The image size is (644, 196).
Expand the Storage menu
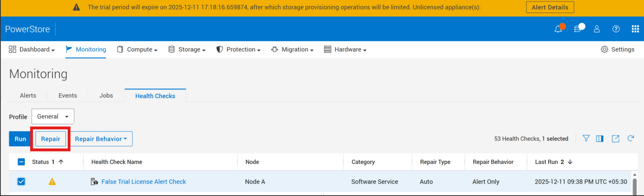click(x=187, y=49)
